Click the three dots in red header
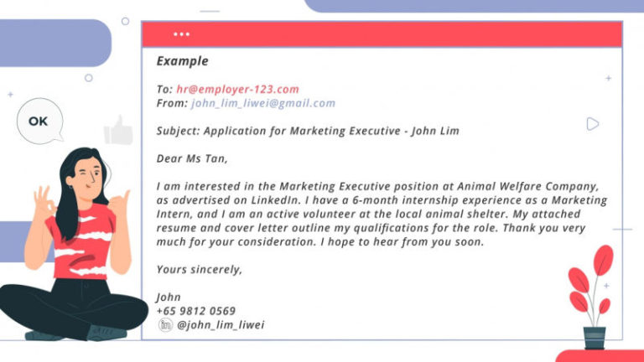 pyautogui.click(x=181, y=34)
